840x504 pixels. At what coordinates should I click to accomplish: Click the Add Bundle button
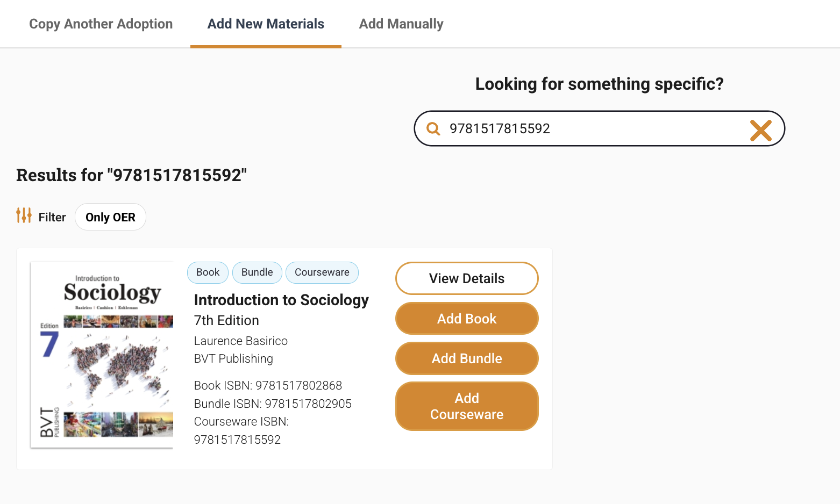coord(467,358)
